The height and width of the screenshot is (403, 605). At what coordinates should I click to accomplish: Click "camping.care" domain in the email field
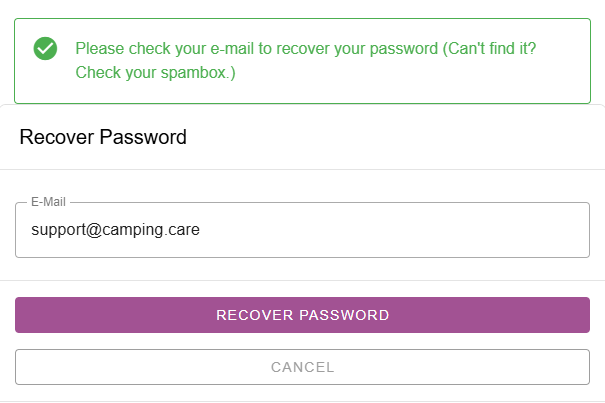(152, 230)
